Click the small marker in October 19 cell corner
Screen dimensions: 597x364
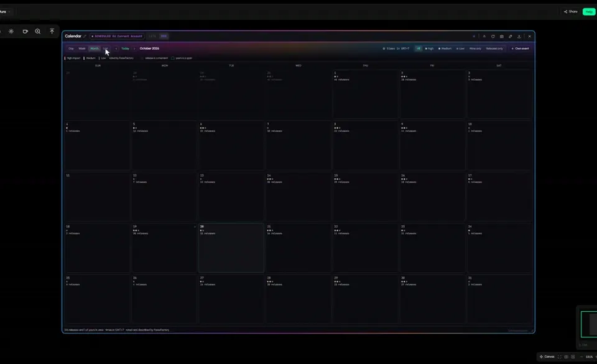point(195,227)
